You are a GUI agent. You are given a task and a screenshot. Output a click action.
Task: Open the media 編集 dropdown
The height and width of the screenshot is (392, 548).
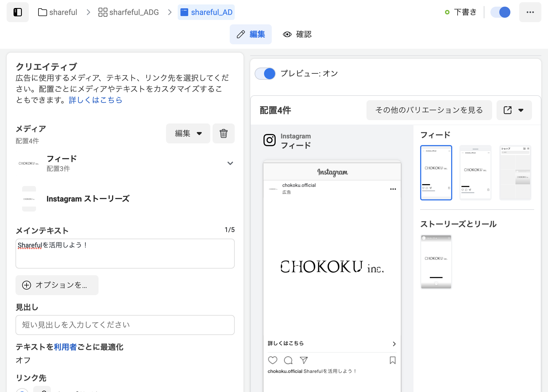(188, 133)
